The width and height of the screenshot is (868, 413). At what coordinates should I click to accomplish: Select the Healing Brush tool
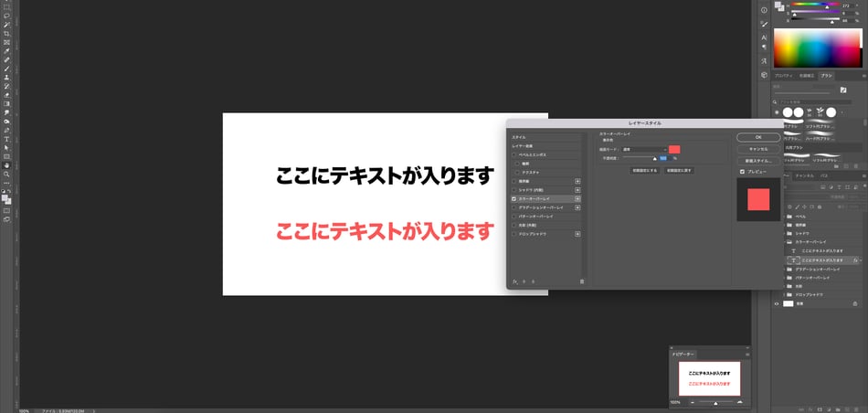tap(6, 59)
